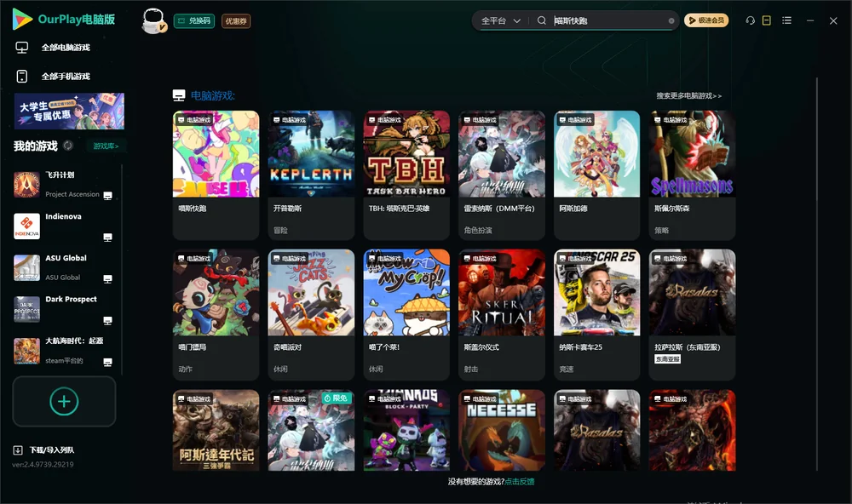The image size is (852, 504).
Task: Open the TBH Task Bar Hero card
Action: (x=406, y=175)
